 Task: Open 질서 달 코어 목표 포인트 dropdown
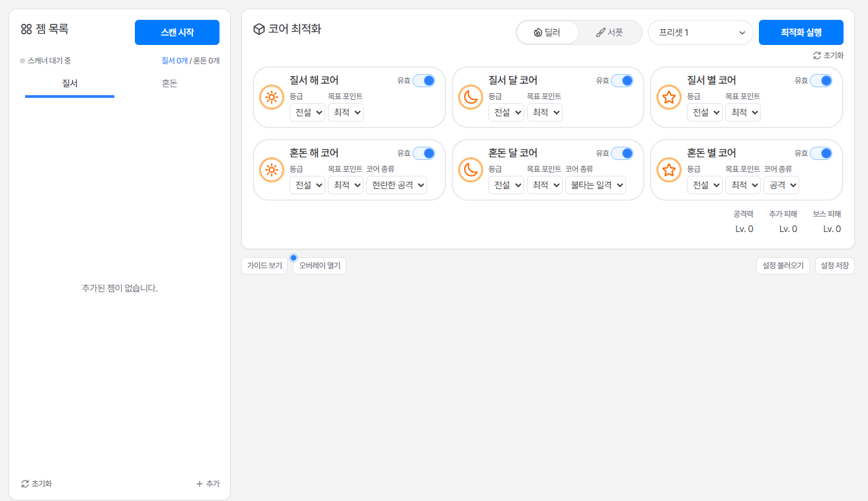(545, 112)
